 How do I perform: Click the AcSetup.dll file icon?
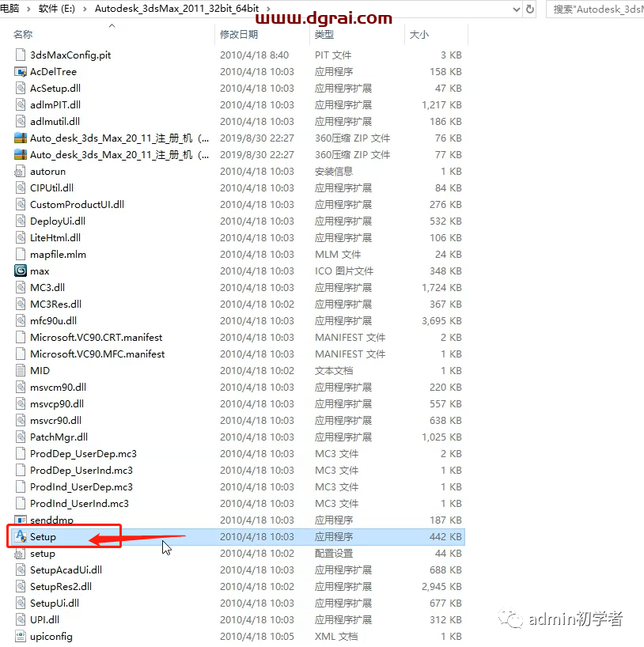tap(21, 89)
